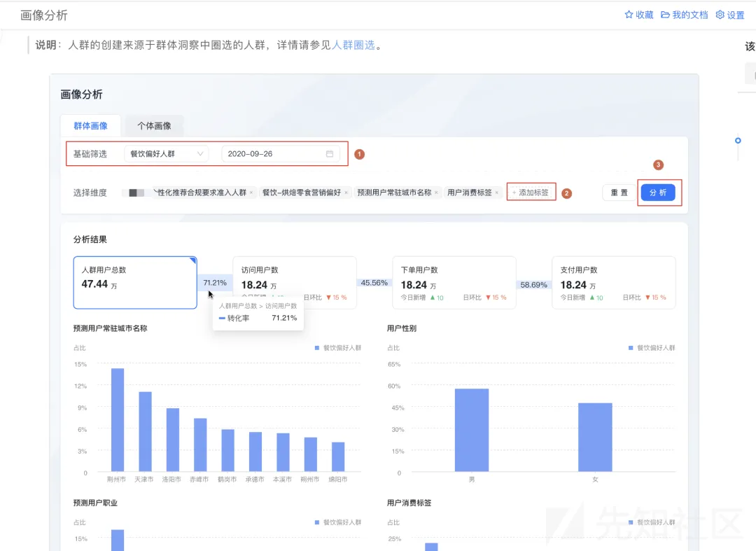Remove the 预测用户常驻城市名称 tag
756x551 pixels.
tap(436, 193)
